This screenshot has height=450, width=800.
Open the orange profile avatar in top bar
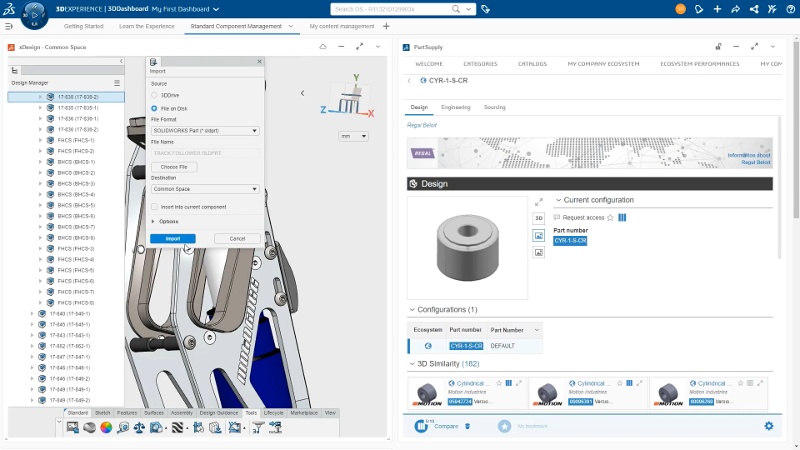680,9
